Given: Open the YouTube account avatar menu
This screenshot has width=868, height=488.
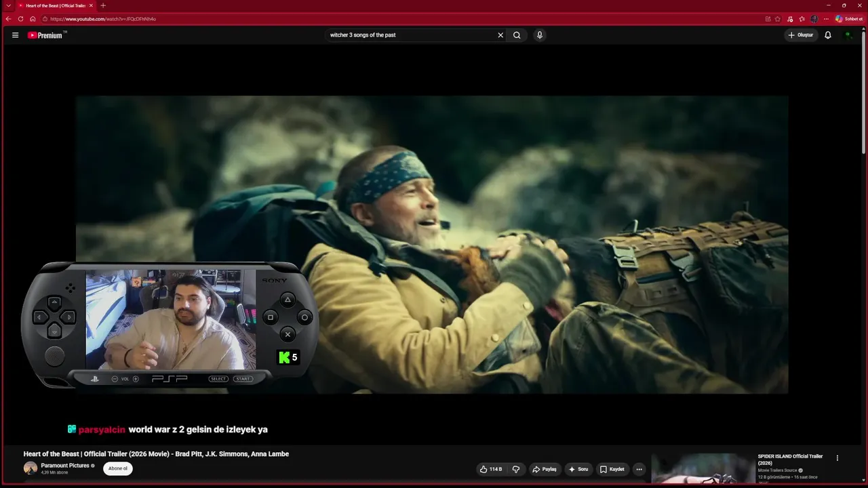Looking at the screenshot, I should (848, 35).
